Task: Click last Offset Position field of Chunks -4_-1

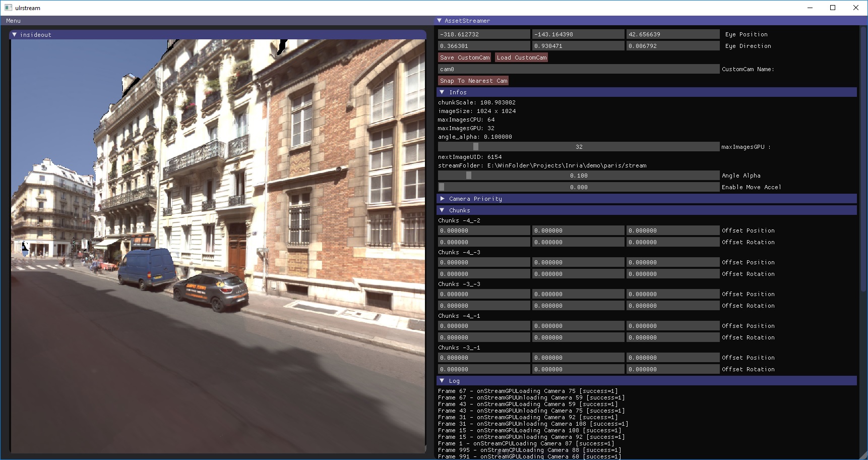Action: point(673,326)
